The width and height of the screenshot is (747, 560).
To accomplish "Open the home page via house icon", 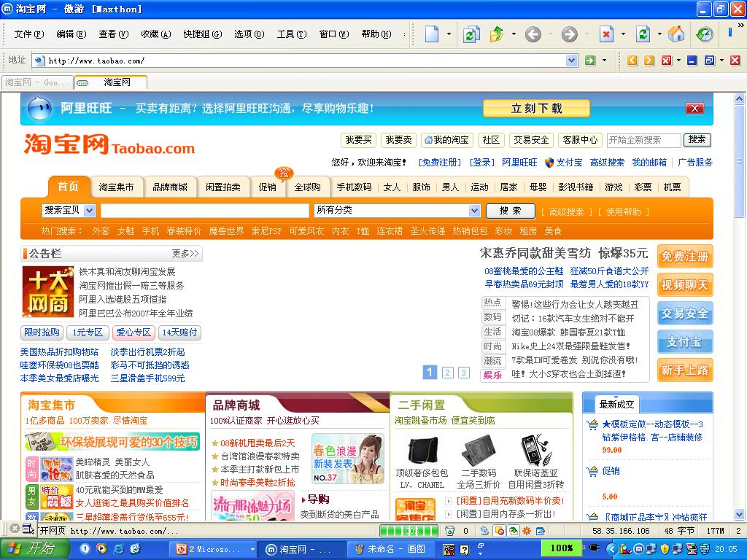I will coord(676,34).
